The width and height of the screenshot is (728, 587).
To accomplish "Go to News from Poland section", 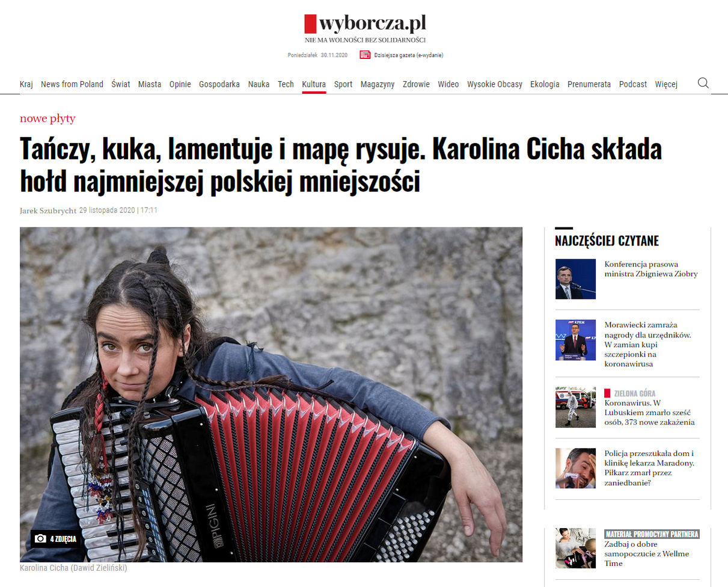I will click(x=72, y=84).
